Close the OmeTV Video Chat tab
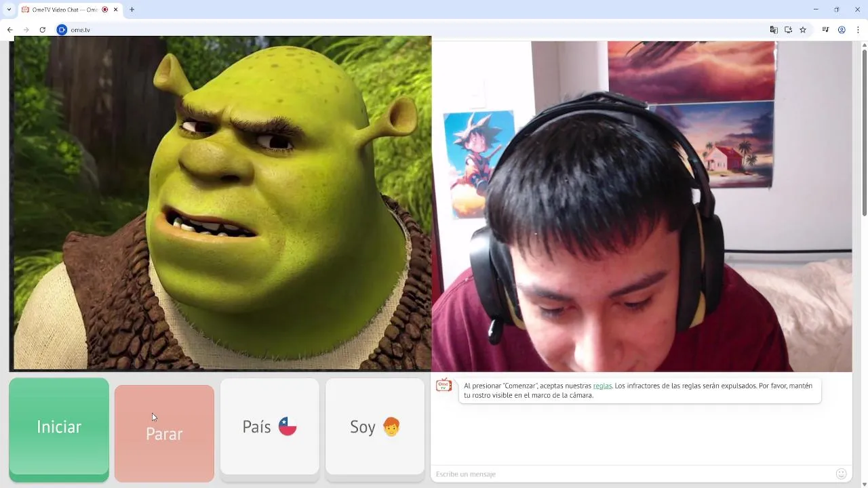 tap(116, 9)
